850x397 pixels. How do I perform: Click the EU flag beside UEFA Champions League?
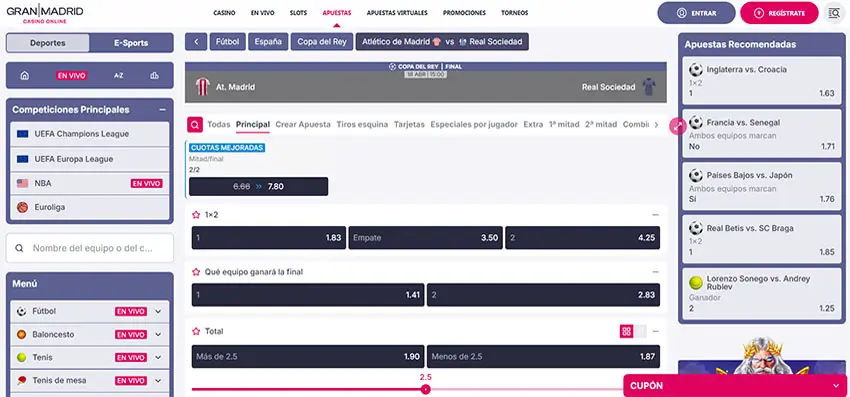point(22,134)
